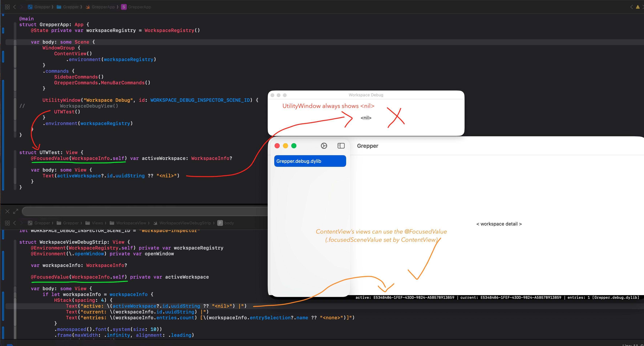Open Grepper folder crumb in bottom jump bar
This screenshot has height=346, width=644.
[68, 223]
